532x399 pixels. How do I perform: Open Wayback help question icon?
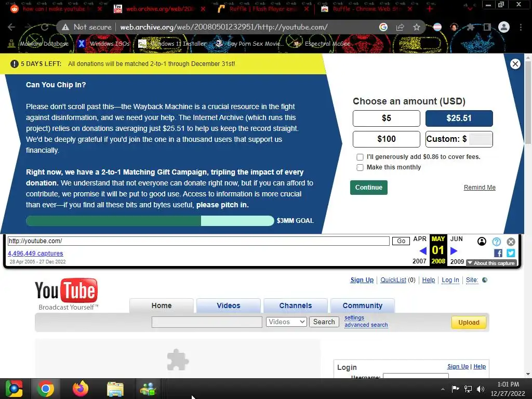(496, 242)
